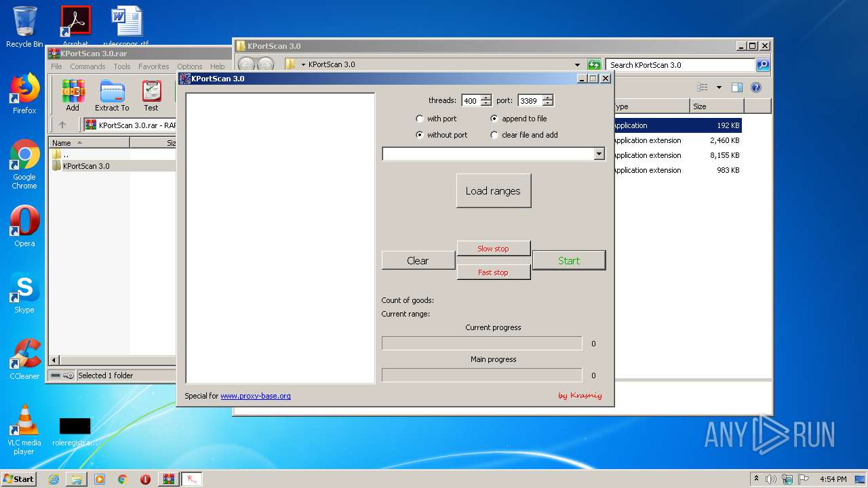Click the clock in the system tray
The height and width of the screenshot is (488, 868).
click(x=833, y=479)
